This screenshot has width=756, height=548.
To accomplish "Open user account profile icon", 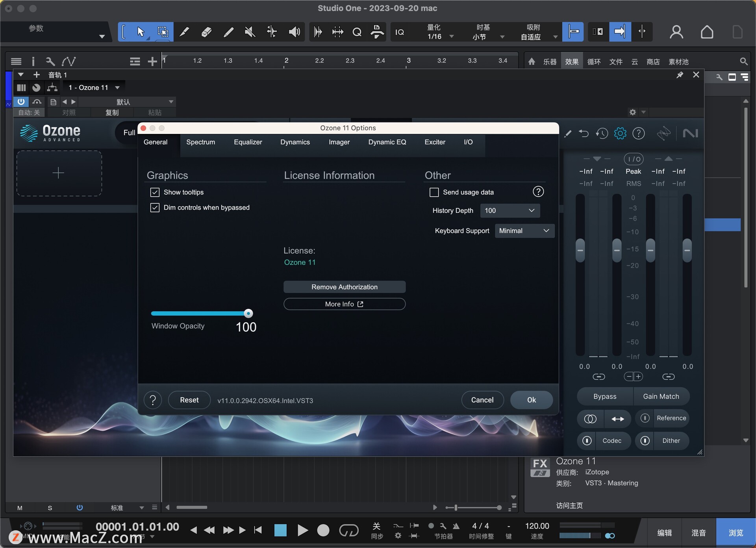I will pyautogui.click(x=676, y=32).
